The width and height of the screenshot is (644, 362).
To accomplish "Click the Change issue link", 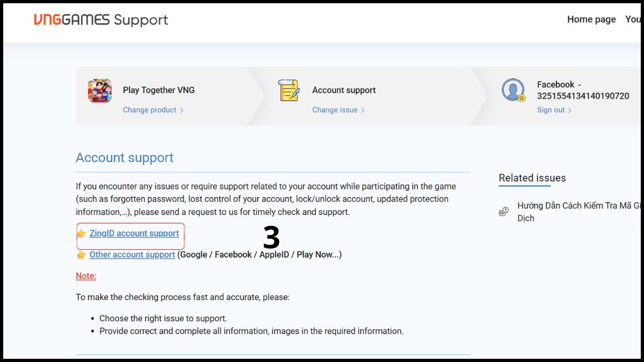I will click(335, 110).
